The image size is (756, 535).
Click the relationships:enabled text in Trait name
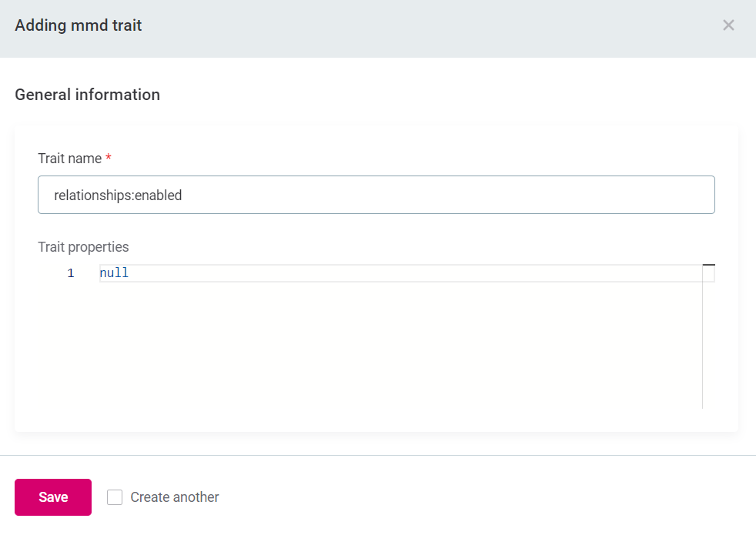point(118,196)
